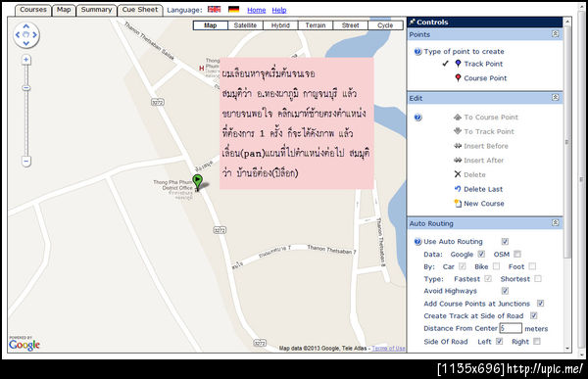Click New Course text
This screenshot has width=588, height=379.
(484, 204)
